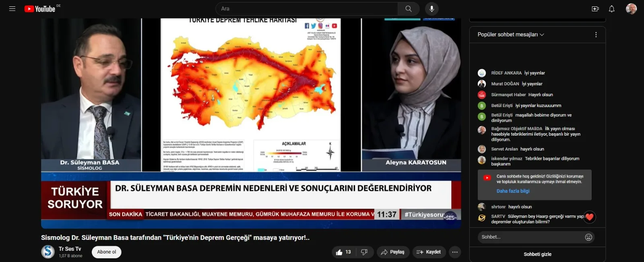Click the search magnifier button
Screen dimensions: 644x262
408,9
